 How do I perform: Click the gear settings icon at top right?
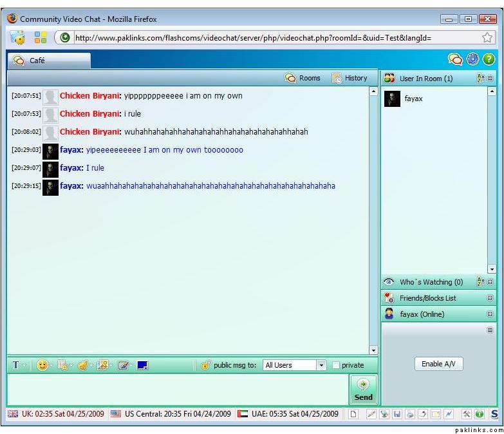pyautogui.click(x=472, y=59)
